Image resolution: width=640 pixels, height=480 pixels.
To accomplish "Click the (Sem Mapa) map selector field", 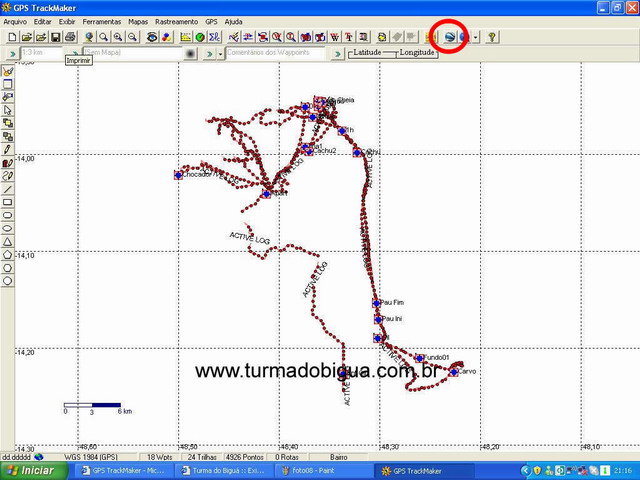I will point(133,53).
